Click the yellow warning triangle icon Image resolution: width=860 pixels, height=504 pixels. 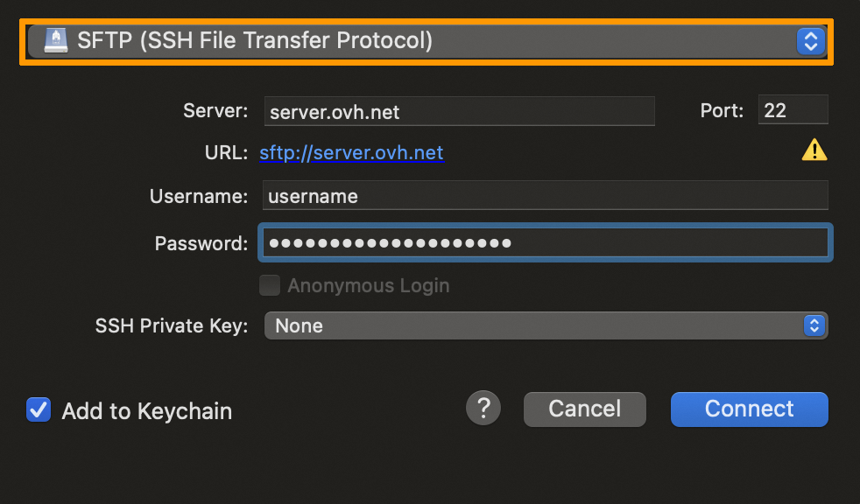coord(814,151)
